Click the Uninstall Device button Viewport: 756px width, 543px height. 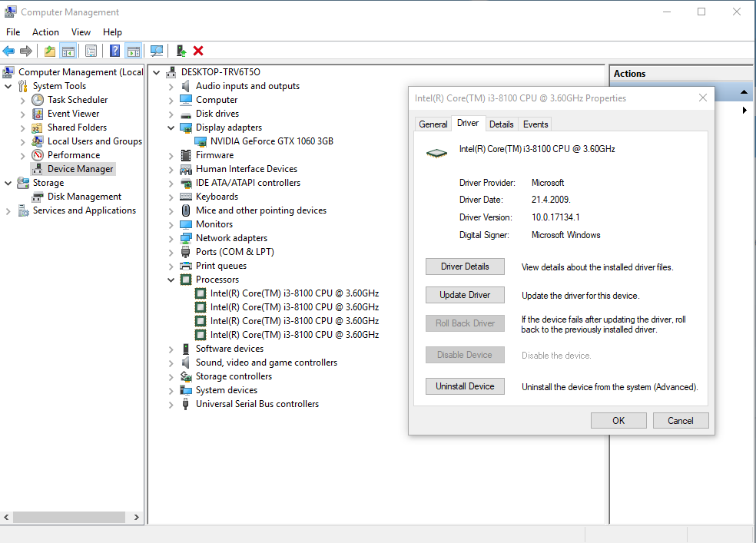tap(465, 386)
